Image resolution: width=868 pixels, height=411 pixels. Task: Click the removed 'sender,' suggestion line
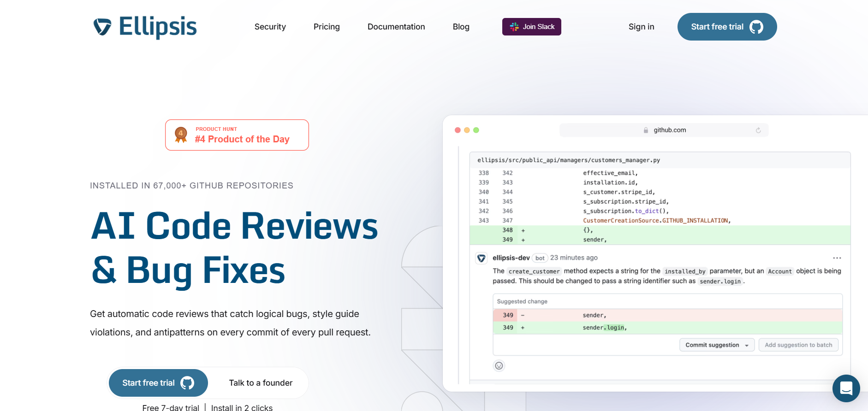tap(668, 315)
